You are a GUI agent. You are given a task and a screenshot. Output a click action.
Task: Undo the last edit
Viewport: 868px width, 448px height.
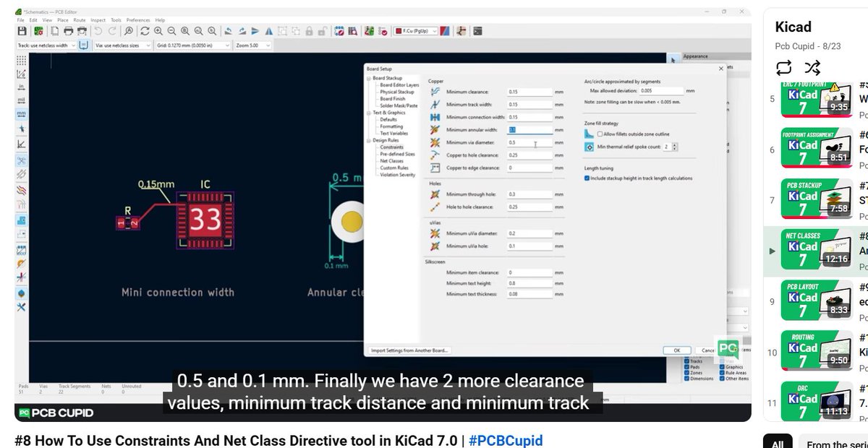click(98, 31)
